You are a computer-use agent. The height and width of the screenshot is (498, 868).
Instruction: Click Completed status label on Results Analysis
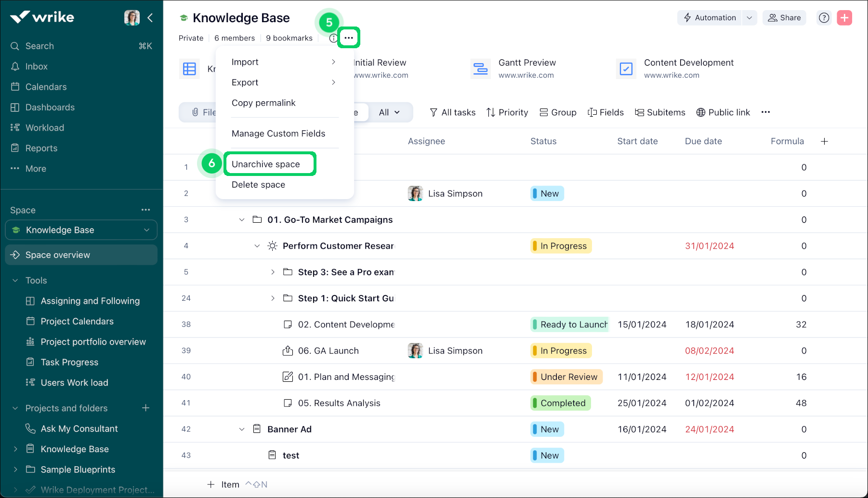[562, 403]
